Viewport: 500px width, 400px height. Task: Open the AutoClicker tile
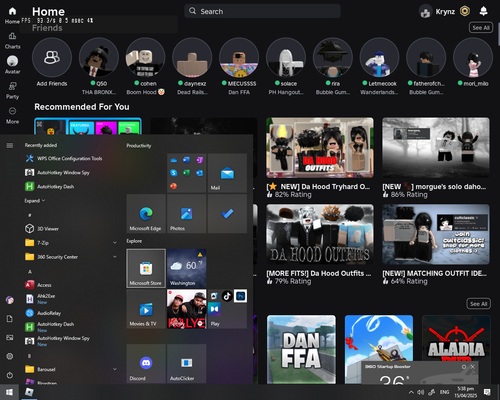pyautogui.click(x=187, y=364)
